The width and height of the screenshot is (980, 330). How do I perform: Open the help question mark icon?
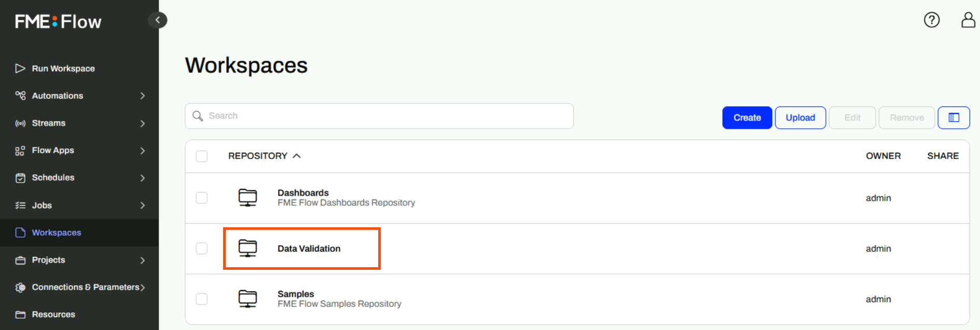(932, 20)
